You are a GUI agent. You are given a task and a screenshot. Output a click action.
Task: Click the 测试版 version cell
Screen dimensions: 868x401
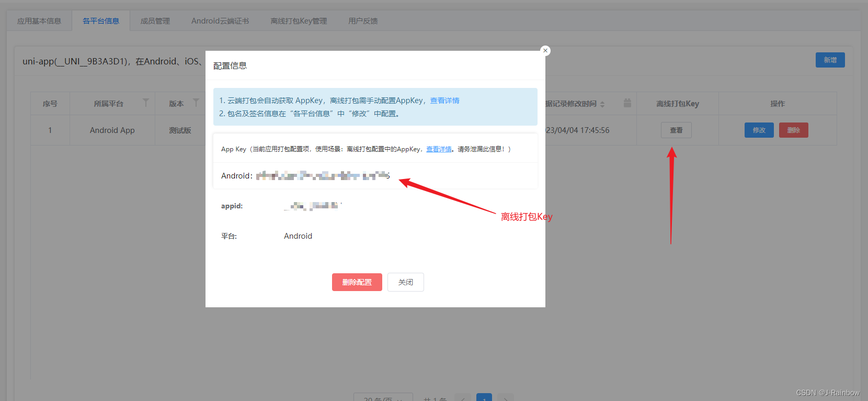[x=180, y=130]
